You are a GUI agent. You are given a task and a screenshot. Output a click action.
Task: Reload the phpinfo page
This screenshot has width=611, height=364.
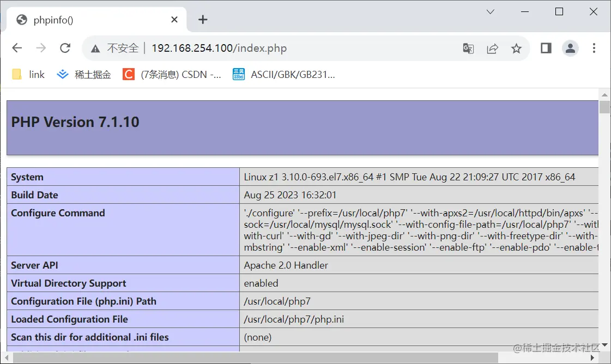[65, 48]
